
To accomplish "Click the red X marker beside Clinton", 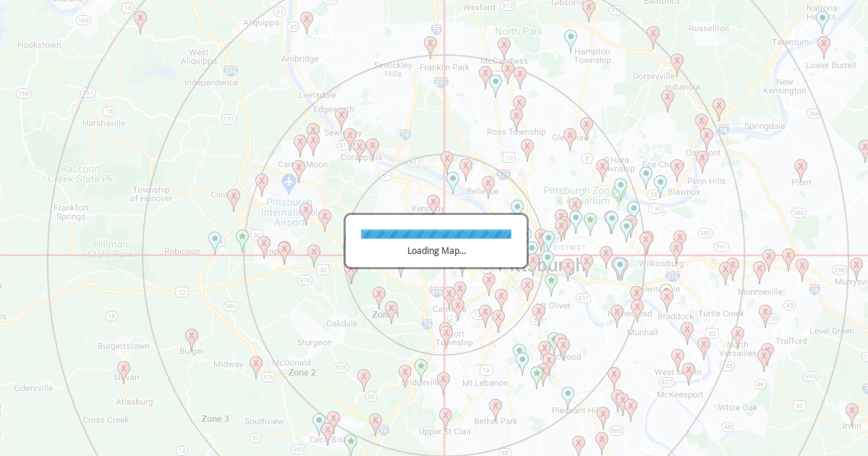I will click(x=234, y=198).
